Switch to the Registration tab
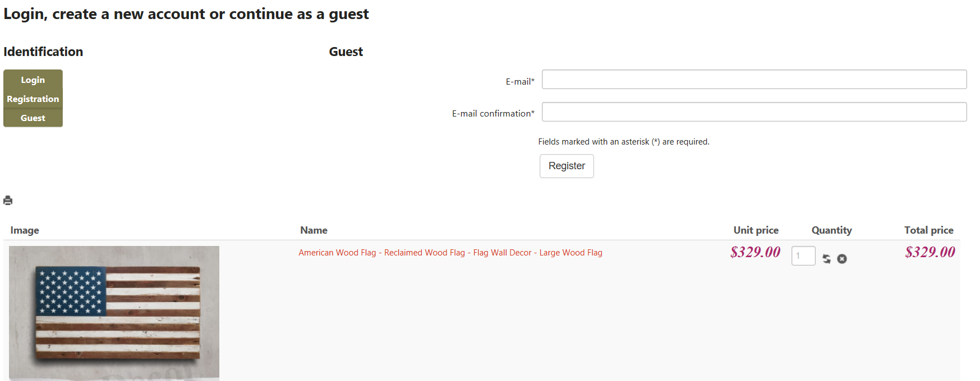The width and height of the screenshot is (980, 381). pos(33,99)
